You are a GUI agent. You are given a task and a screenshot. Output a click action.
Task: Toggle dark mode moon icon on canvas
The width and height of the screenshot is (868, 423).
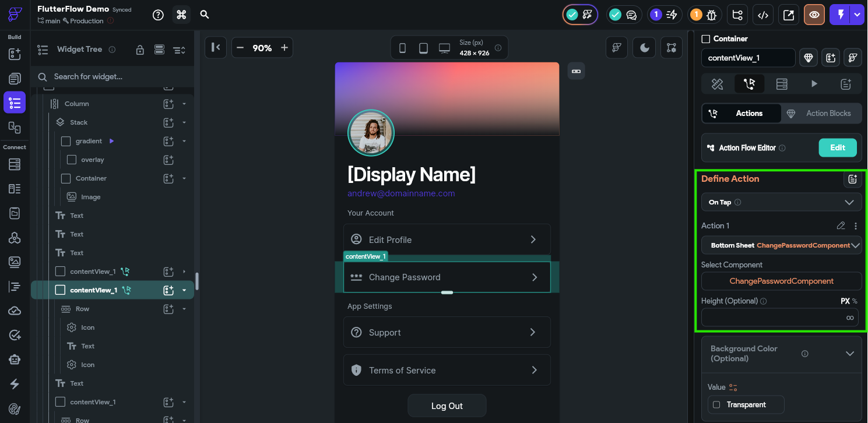coord(645,48)
